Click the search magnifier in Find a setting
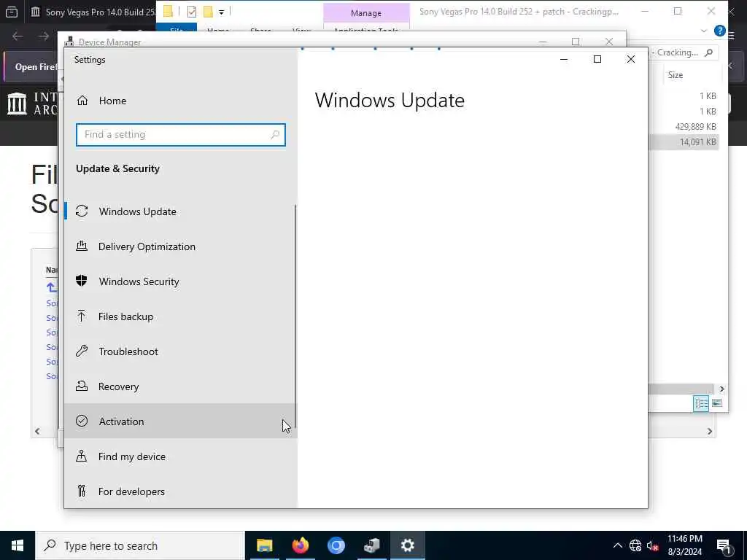 tap(275, 135)
